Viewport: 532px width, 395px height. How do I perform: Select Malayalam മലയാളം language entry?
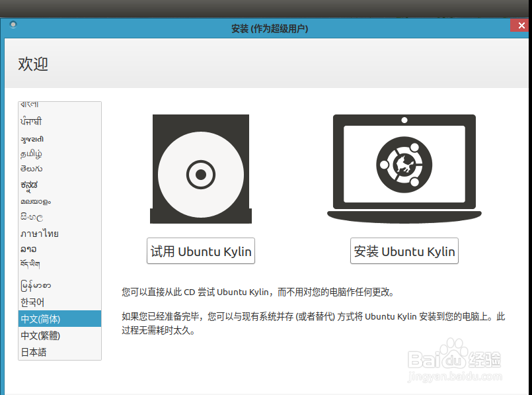click(x=59, y=201)
